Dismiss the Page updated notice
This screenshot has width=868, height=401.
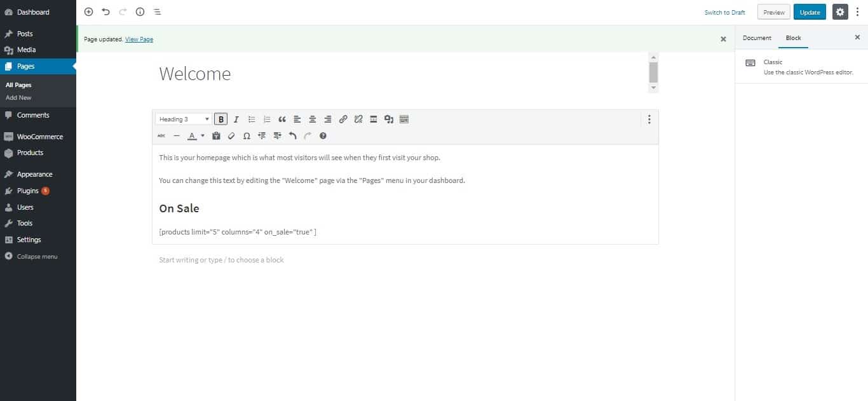[723, 39]
